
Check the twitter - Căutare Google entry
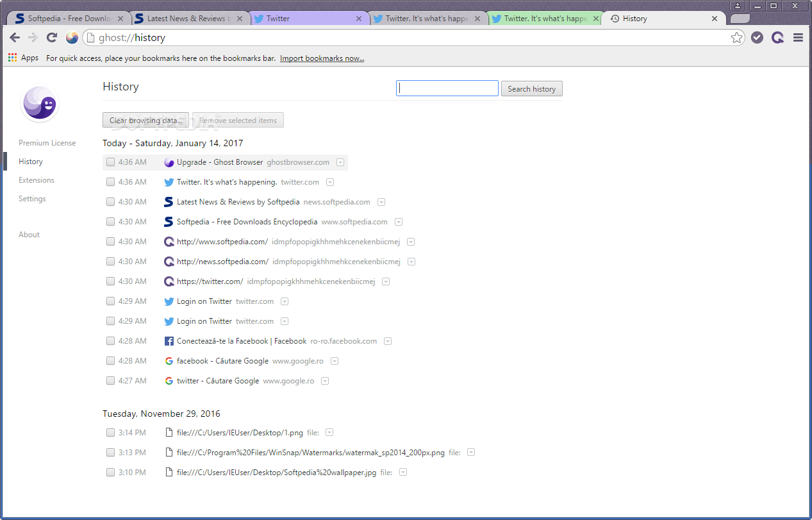[111, 381]
